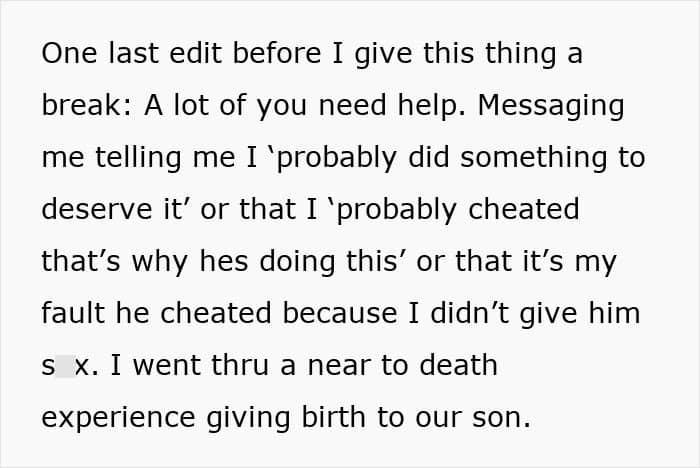Click on the word 'deserve'
Viewport: 700px width, 468px height.
pyautogui.click(x=97, y=209)
